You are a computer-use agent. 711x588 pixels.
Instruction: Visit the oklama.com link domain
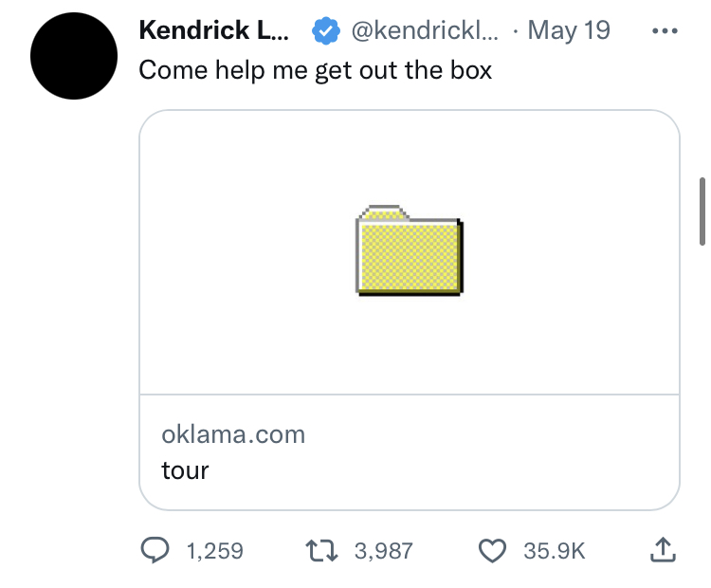coord(233,434)
